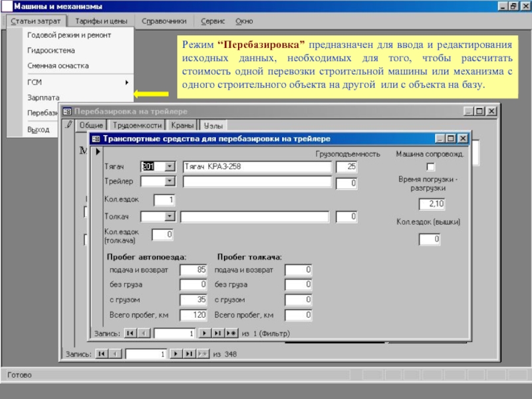
Task: Switch to the Краны tab
Action: click(182, 125)
